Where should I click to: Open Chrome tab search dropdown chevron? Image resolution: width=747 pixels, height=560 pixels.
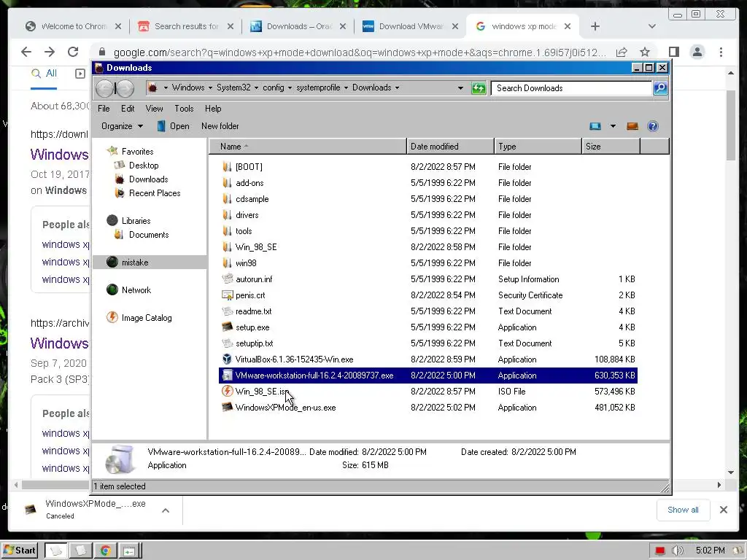(x=652, y=27)
